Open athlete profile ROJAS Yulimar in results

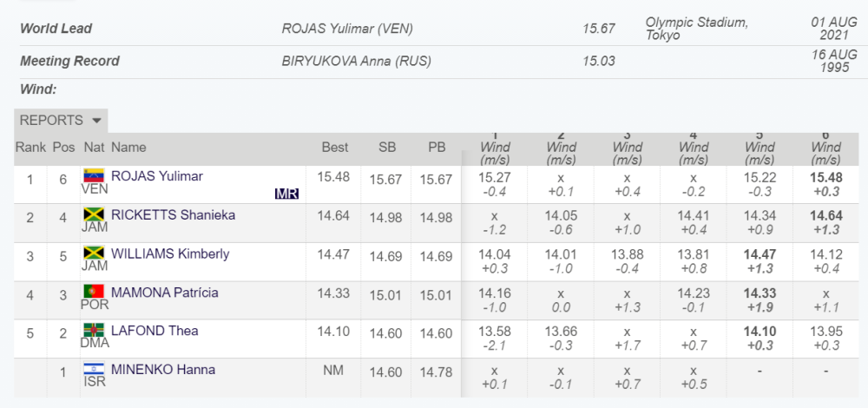(157, 176)
